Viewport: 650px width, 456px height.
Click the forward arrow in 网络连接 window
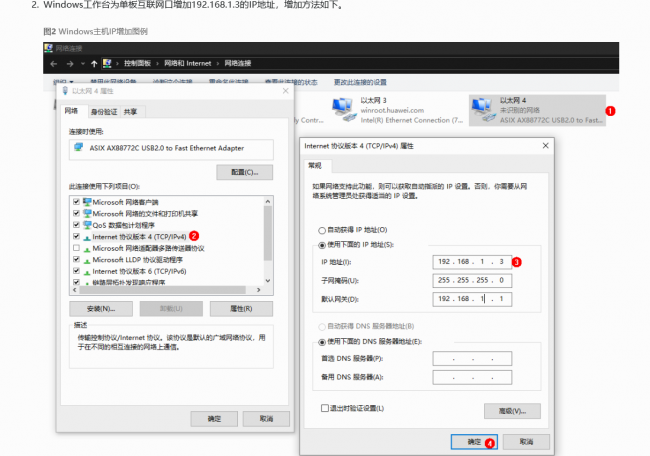coord(70,64)
